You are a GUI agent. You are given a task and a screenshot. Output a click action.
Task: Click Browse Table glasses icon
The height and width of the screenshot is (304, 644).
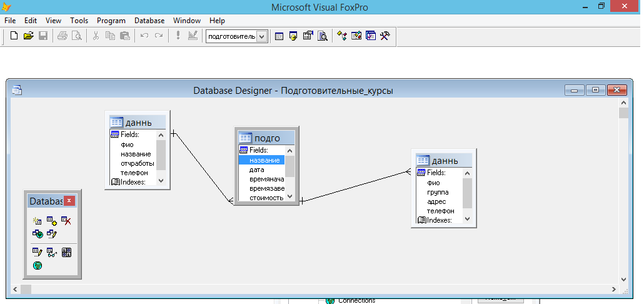point(52,252)
